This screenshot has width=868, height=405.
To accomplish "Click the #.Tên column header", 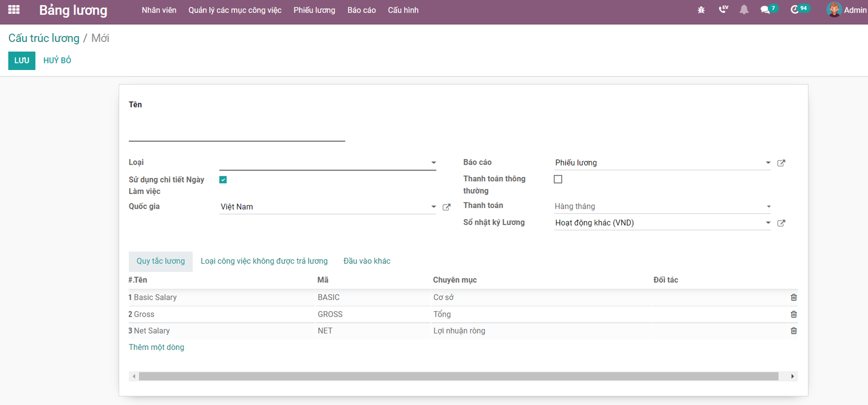I will (x=138, y=280).
